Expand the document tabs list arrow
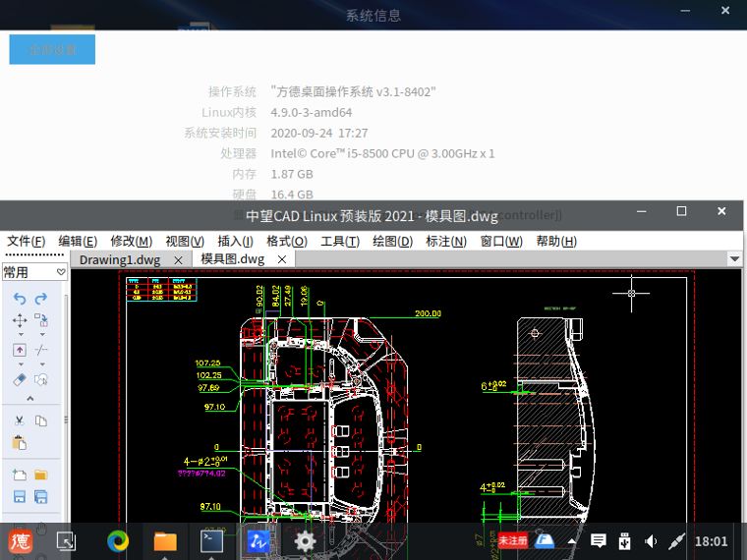The width and height of the screenshot is (747, 560). pyautogui.click(x=734, y=259)
